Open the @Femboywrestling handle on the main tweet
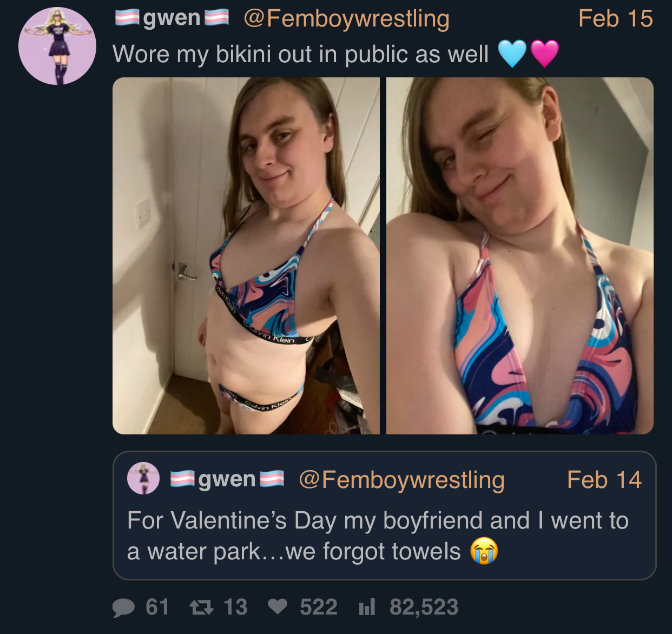Image resolution: width=672 pixels, height=634 pixels. (x=347, y=18)
